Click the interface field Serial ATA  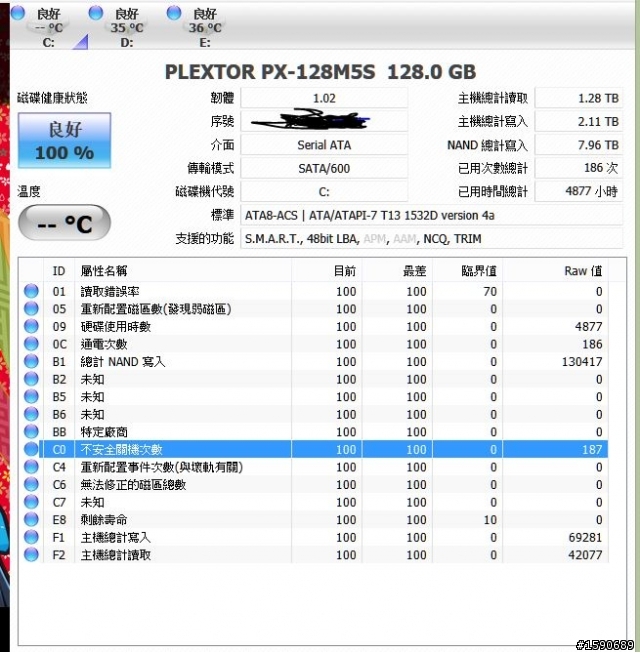[324, 145]
